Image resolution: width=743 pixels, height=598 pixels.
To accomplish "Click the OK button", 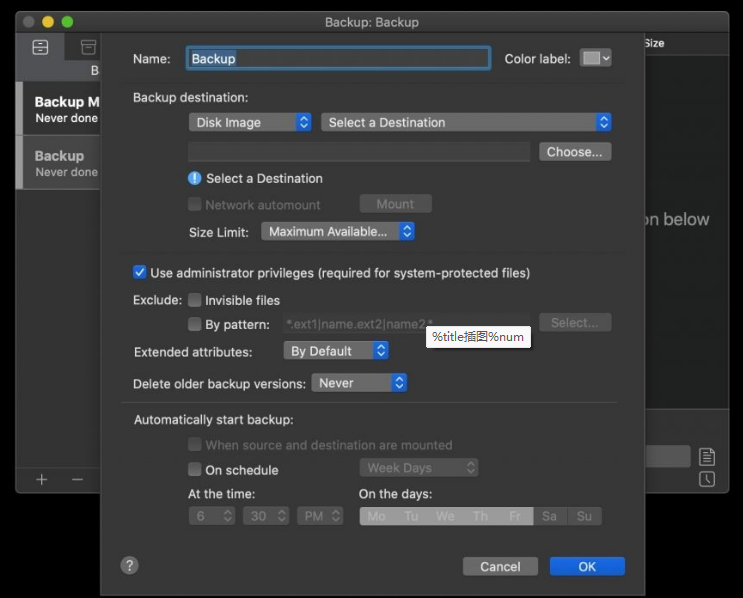I will point(587,566).
